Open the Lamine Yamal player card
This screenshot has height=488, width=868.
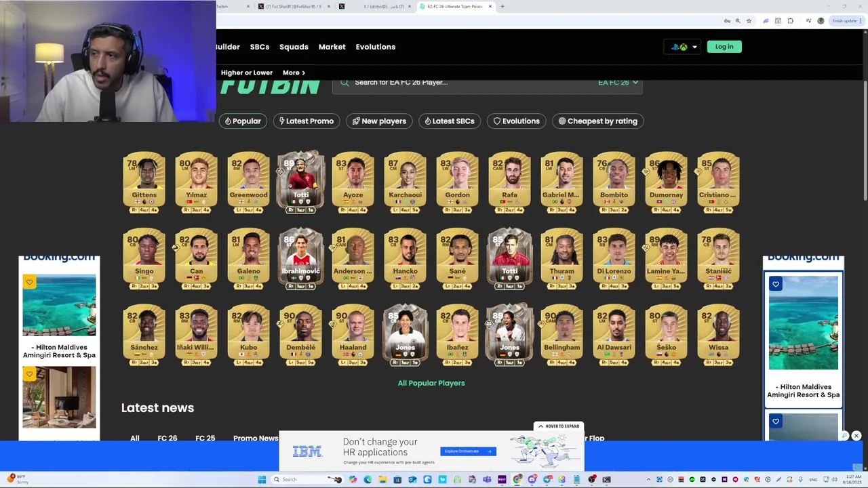pos(666,260)
